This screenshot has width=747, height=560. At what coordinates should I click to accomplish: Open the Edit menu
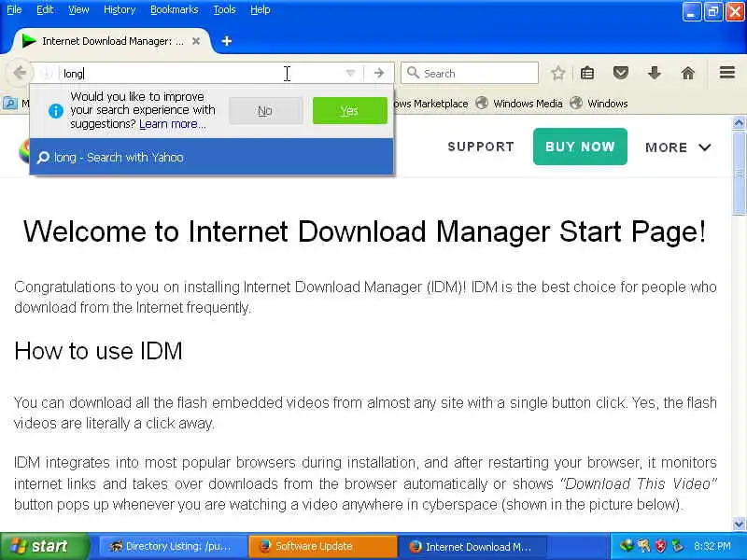click(45, 9)
